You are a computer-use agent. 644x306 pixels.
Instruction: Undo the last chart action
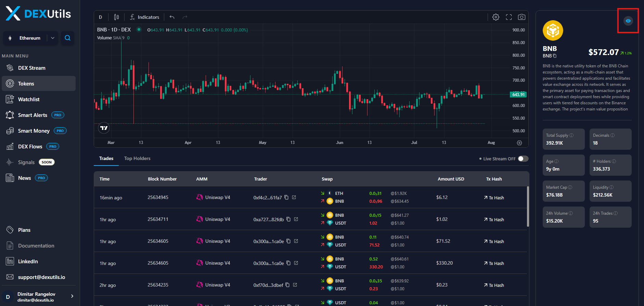172,17
